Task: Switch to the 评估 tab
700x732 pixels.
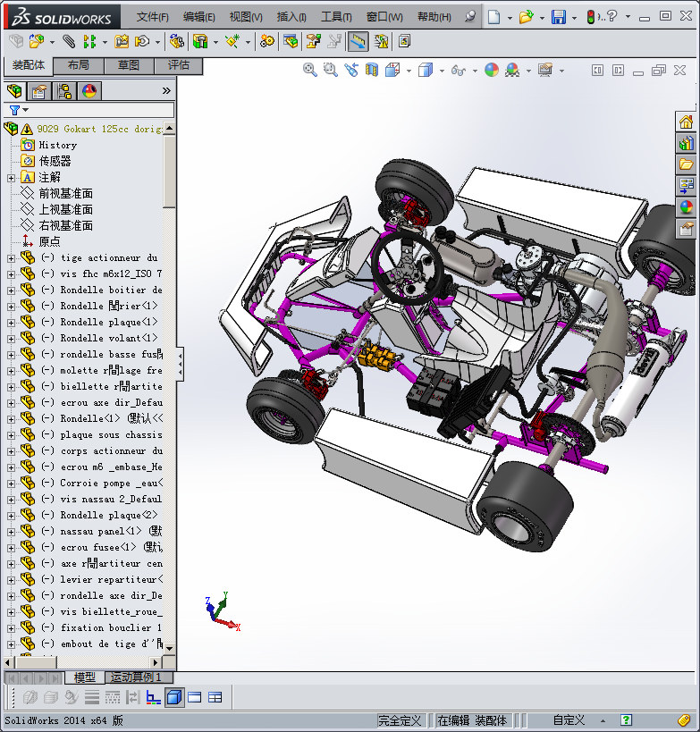Action: click(179, 65)
